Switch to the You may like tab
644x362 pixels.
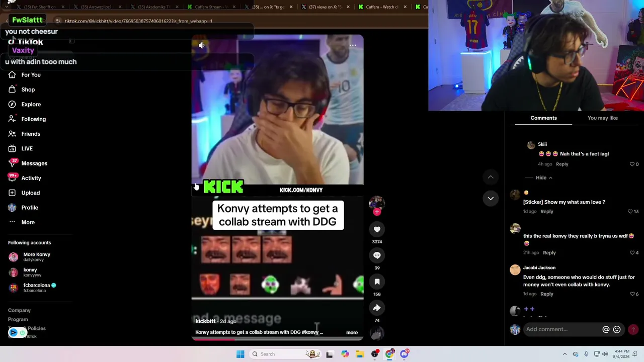point(603,118)
